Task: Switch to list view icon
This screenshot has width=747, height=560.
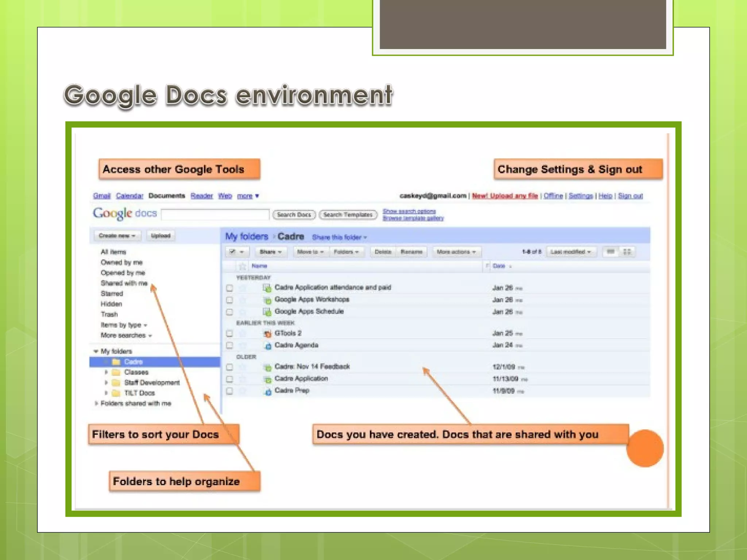Action: (x=611, y=252)
